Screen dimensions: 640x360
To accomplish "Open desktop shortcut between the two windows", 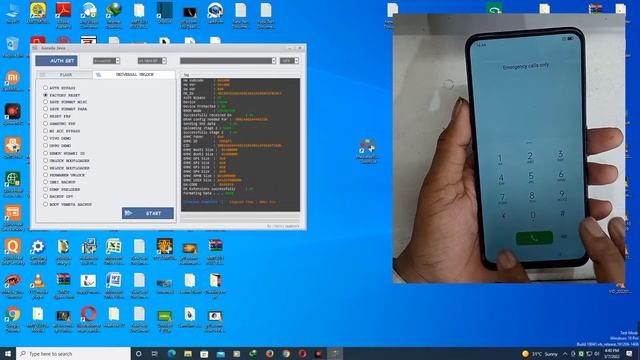I will [367, 151].
